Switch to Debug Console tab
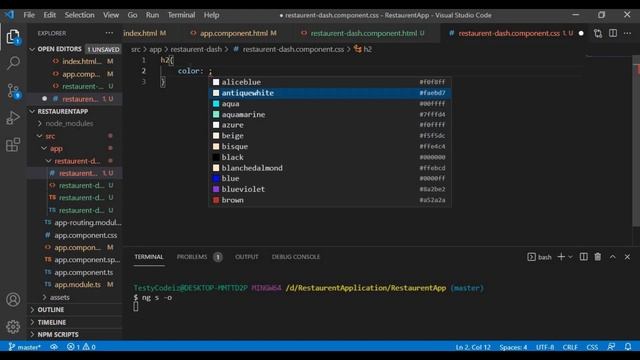The image size is (640, 360). [296, 257]
